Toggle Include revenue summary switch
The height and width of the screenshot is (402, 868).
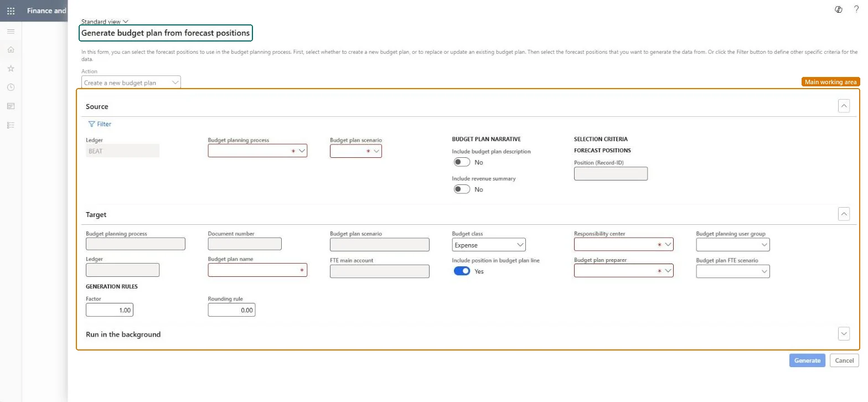click(462, 189)
